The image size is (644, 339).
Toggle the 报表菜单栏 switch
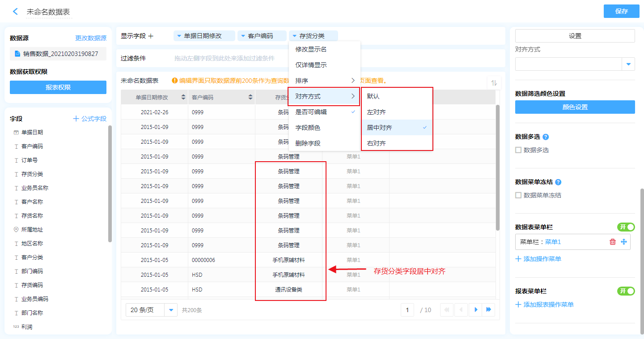pyautogui.click(x=626, y=291)
